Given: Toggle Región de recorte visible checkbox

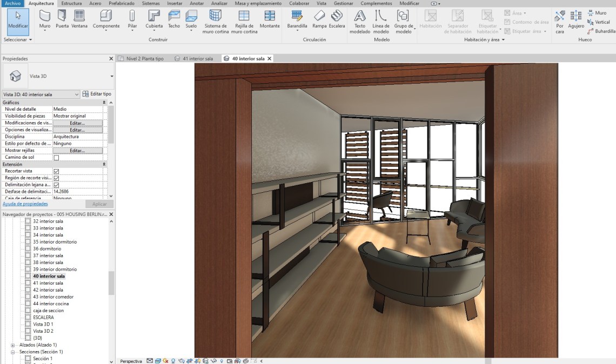Looking at the screenshot, I should [56, 178].
